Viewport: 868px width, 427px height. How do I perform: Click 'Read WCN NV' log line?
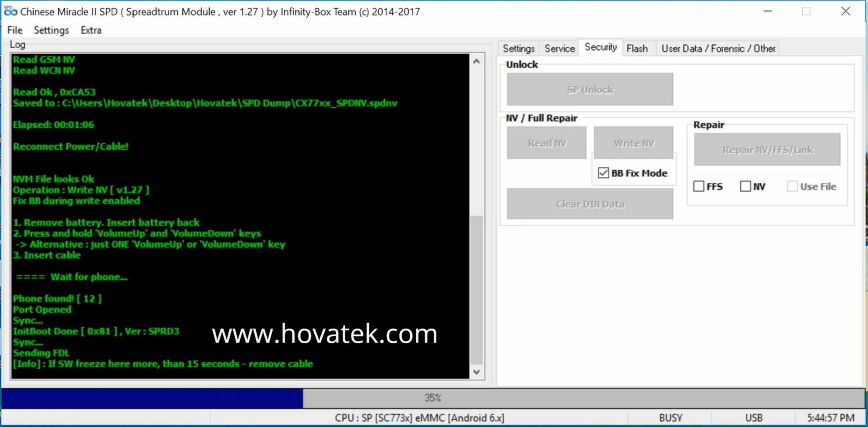(44, 70)
